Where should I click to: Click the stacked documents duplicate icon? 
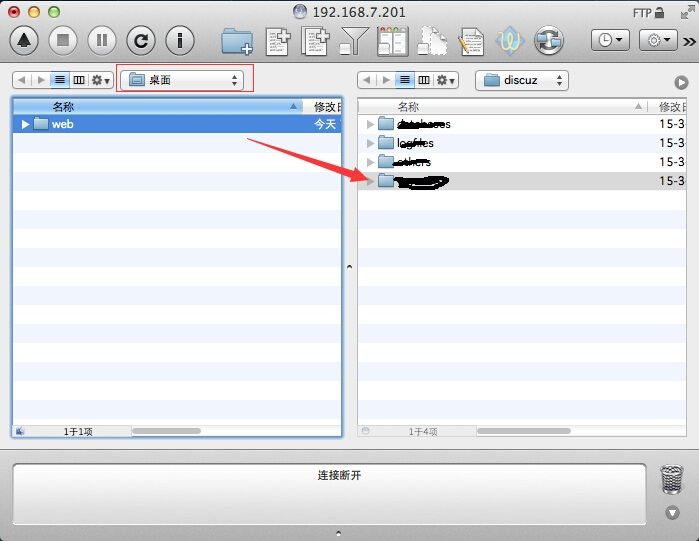click(x=316, y=41)
